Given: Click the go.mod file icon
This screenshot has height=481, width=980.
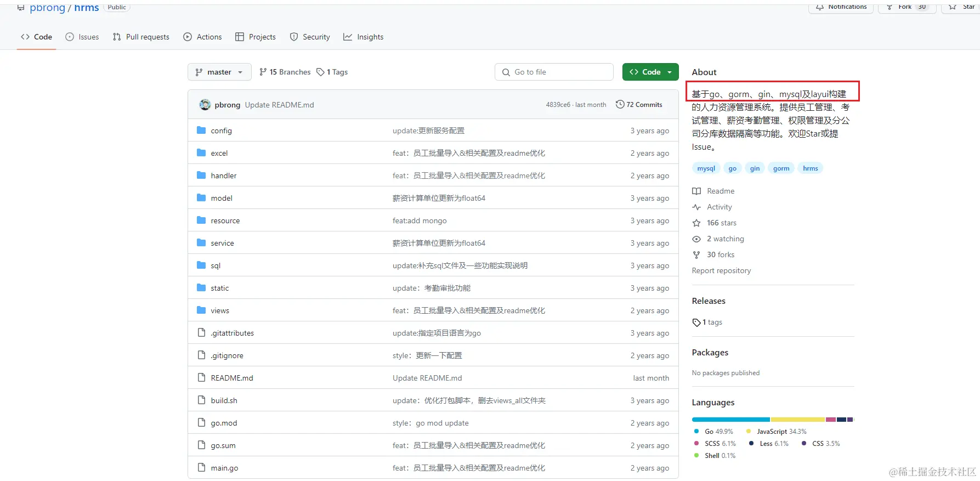Looking at the screenshot, I should [x=201, y=423].
